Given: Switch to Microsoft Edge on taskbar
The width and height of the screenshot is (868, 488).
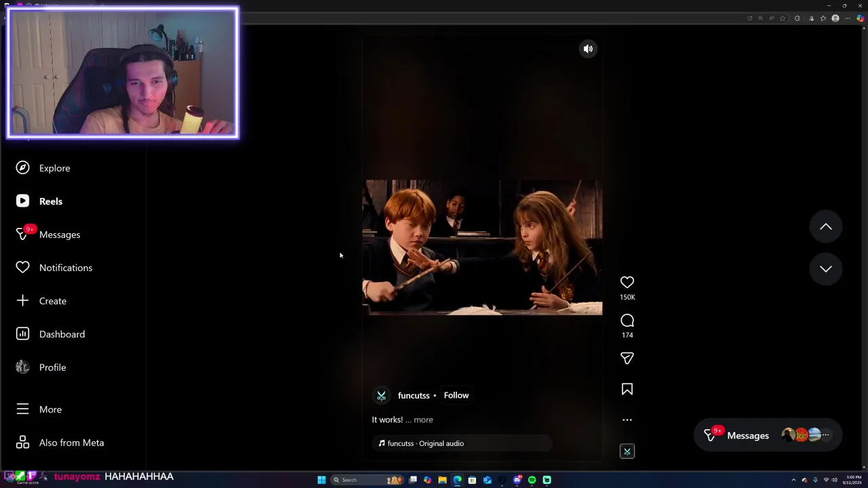Looking at the screenshot, I should point(457,480).
